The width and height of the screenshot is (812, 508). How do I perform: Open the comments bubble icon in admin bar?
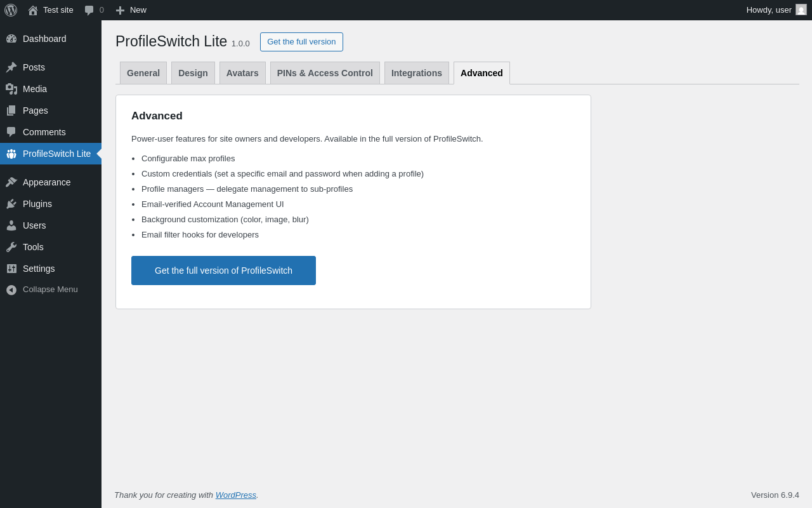coord(89,10)
